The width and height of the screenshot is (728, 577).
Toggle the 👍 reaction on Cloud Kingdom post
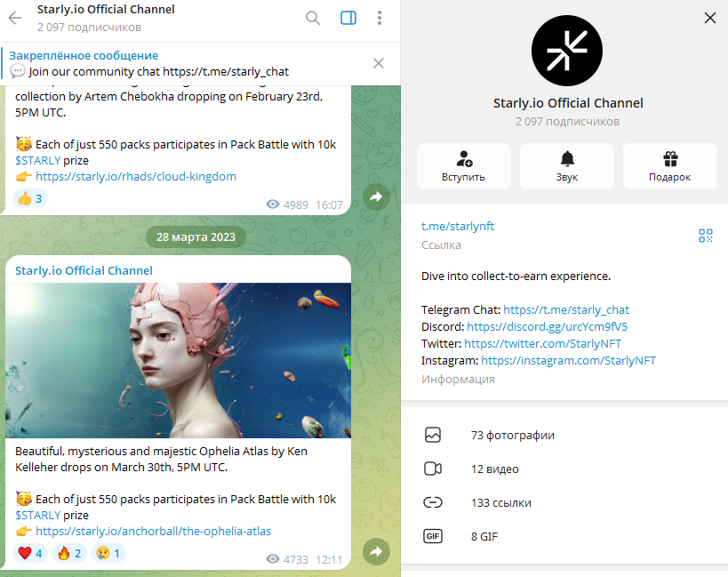point(29,198)
